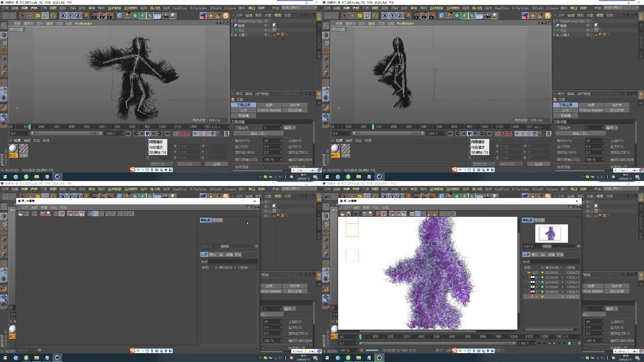Viewport: 644px width, 362px height.
Task: Click floor/scene icon in top-right window toolbar
Action: pyautogui.click(x=479, y=16)
